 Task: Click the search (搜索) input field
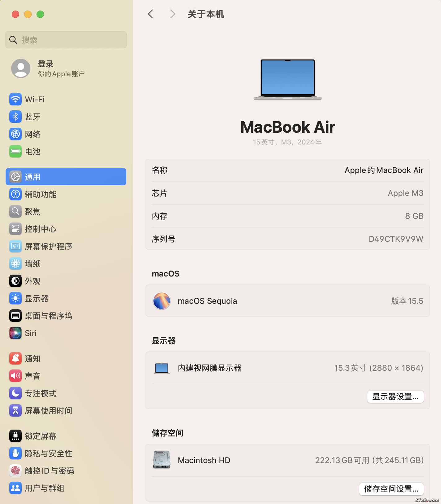click(x=66, y=40)
